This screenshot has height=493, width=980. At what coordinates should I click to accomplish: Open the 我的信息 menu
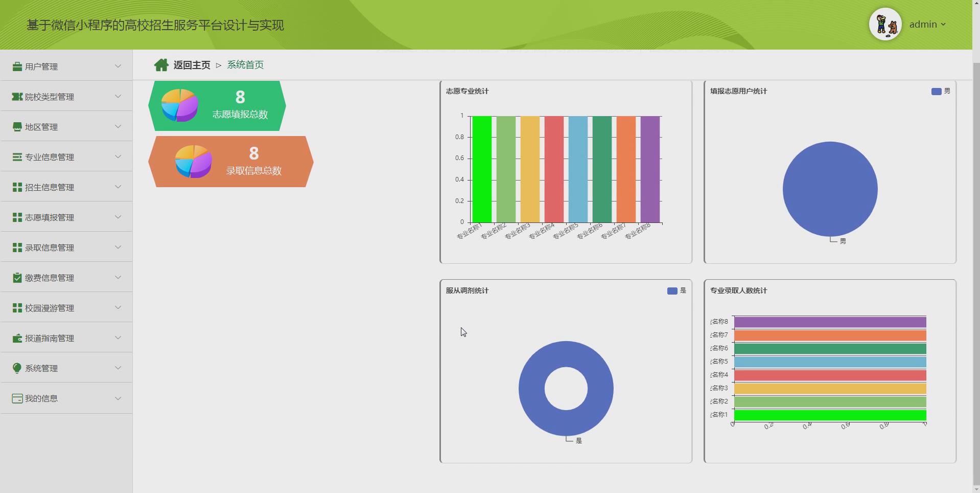pos(66,398)
